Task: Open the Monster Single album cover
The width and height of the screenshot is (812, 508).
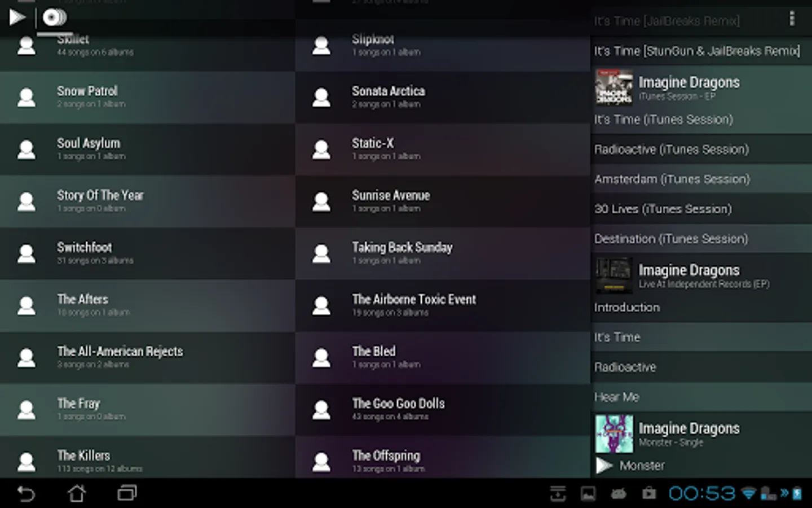Action: pos(614,433)
